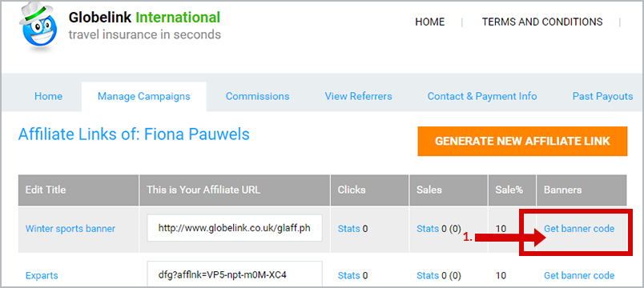The height and width of the screenshot is (288, 644).
Task: Get banner code for Winter sports banner
Action: [579, 229]
